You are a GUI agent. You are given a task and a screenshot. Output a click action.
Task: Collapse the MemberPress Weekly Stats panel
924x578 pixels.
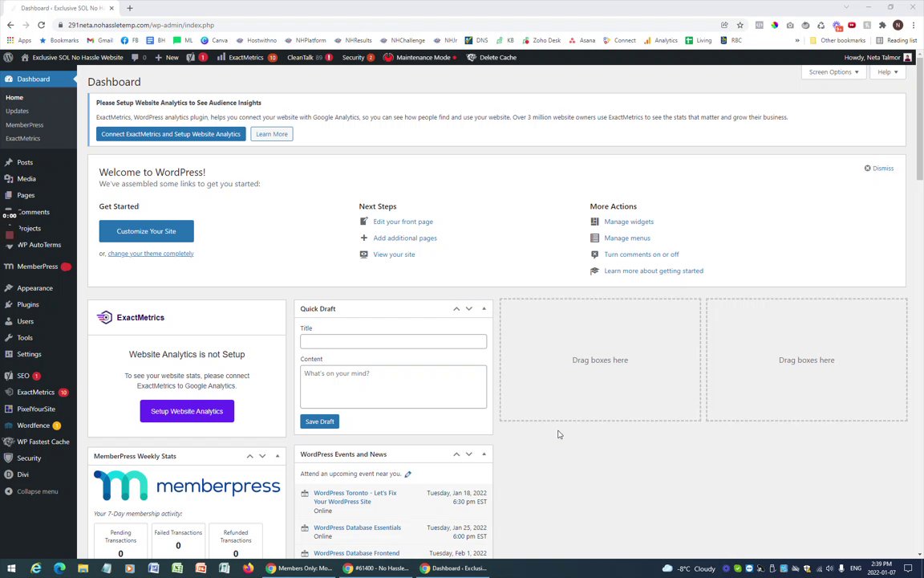[278, 457]
